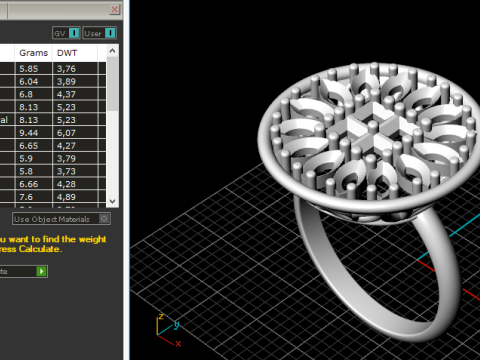
Task: Click the DWT column header
Action: [x=75, y=53]
